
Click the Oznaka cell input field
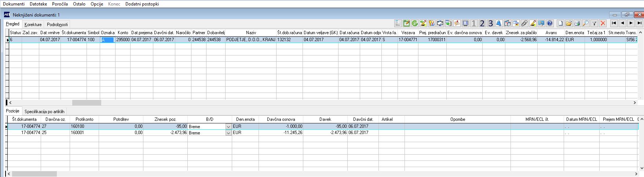(x=107, y=40)
